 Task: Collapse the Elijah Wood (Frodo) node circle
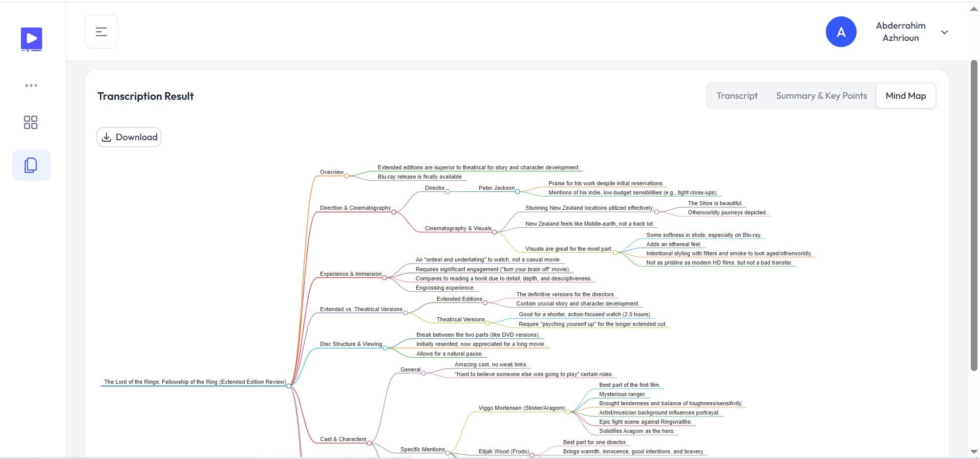(531, 455)
